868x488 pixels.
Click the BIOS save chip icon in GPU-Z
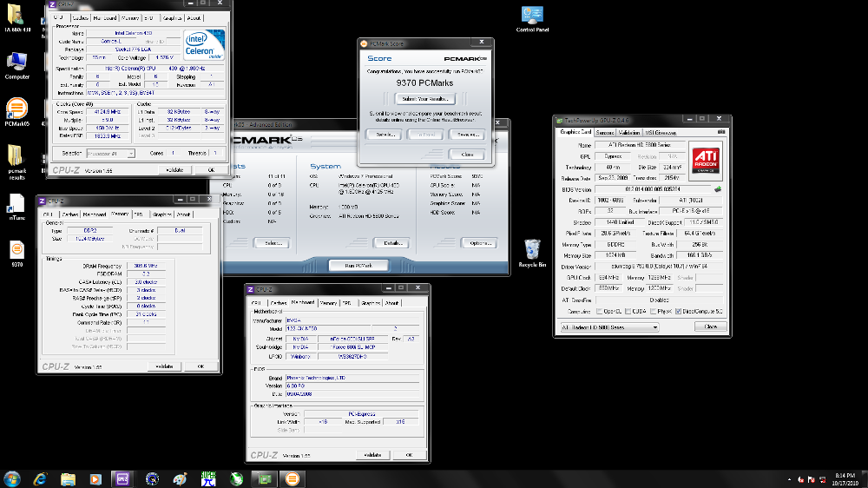(x=718, y=189)
